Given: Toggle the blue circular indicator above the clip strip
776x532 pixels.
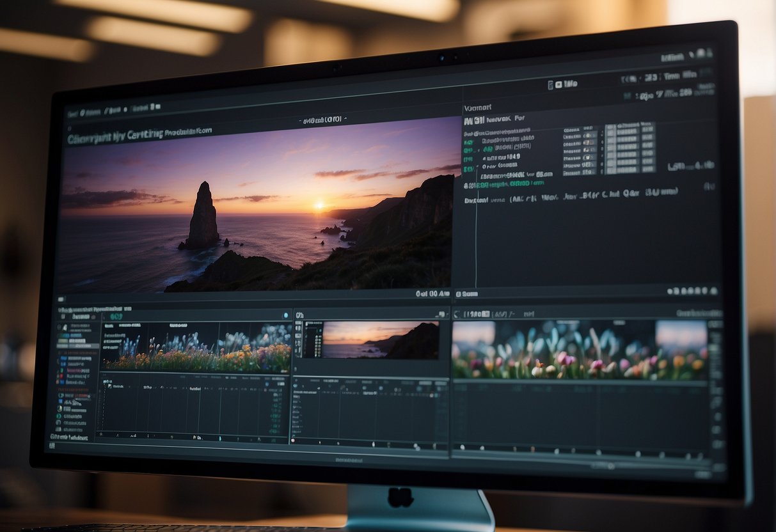Looking at the screenshot, I should [x=286, y=315].
